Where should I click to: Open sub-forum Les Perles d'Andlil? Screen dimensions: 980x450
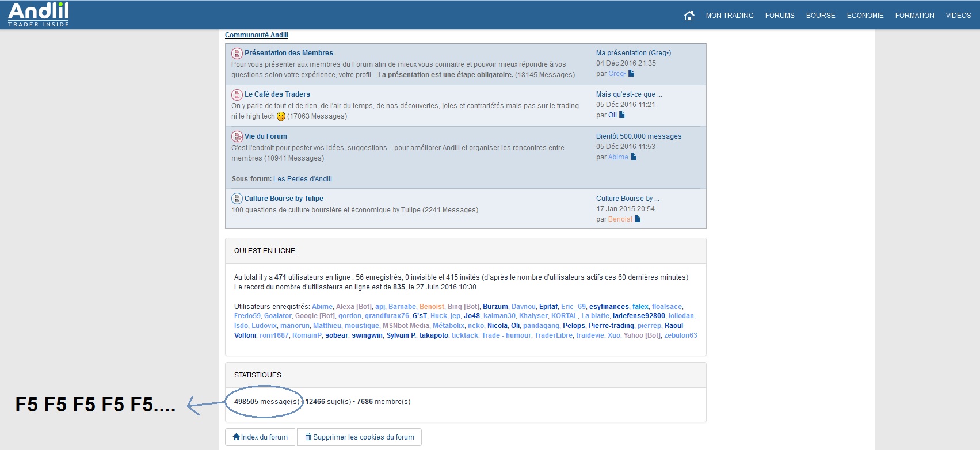point(303,179)
